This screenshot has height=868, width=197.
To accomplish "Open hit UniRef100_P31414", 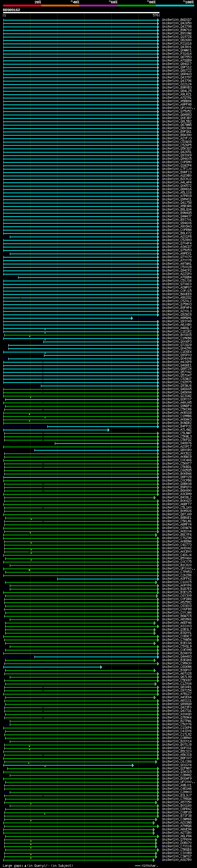I will point(177,54).
